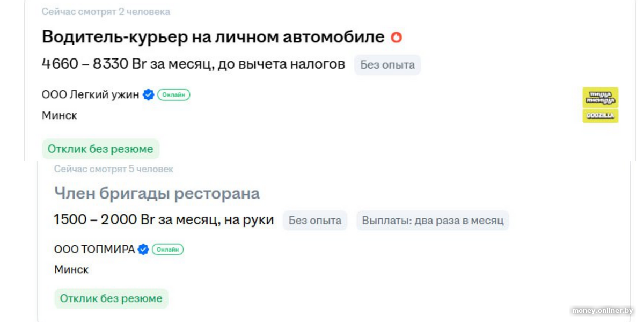Click the Сейчас смотрят 5 человек label

coord(113,169)
